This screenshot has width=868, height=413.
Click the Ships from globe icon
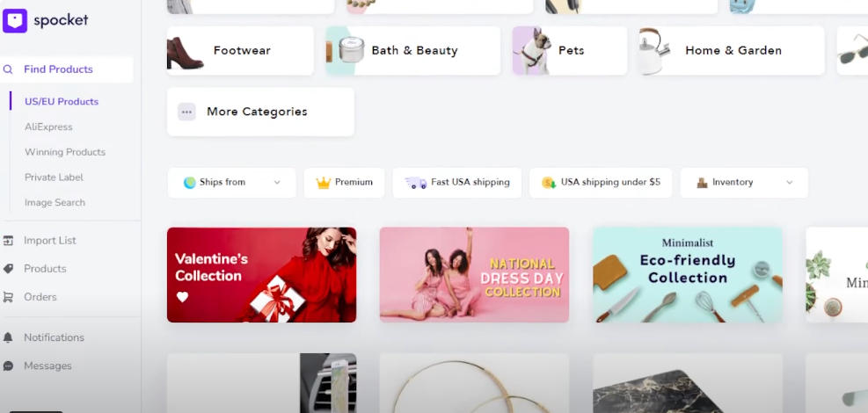click(x=190, y=183)
